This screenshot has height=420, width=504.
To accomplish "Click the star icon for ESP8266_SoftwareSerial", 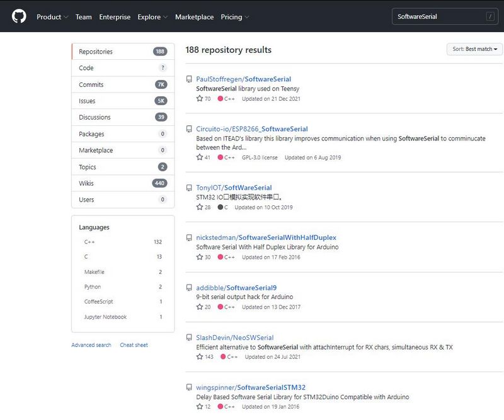I will tap(200, 157).
